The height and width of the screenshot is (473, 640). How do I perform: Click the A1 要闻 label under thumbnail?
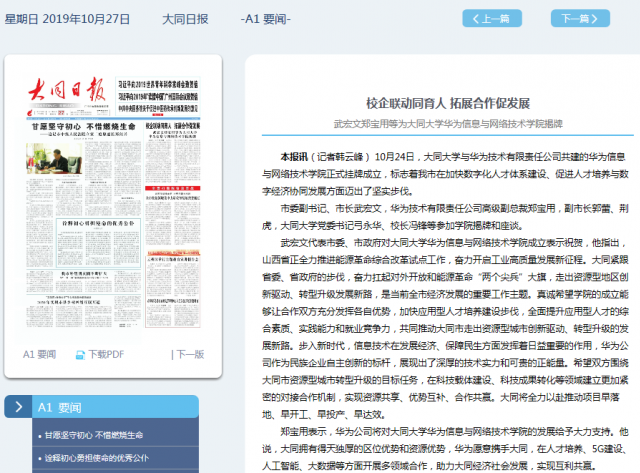point(39,354)
